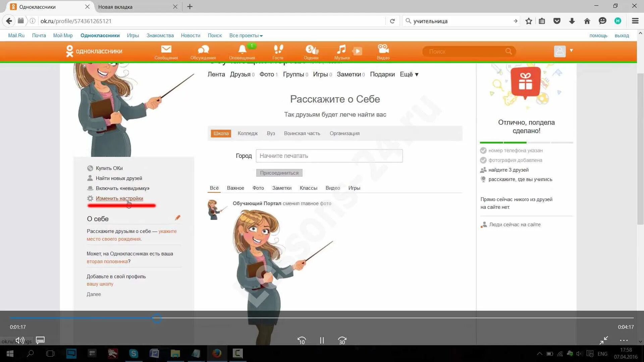Image resolution: width=644 pixels, height=362 pixels.
Task: Select the Колледж tab
Action: click(x=248, y=133)
